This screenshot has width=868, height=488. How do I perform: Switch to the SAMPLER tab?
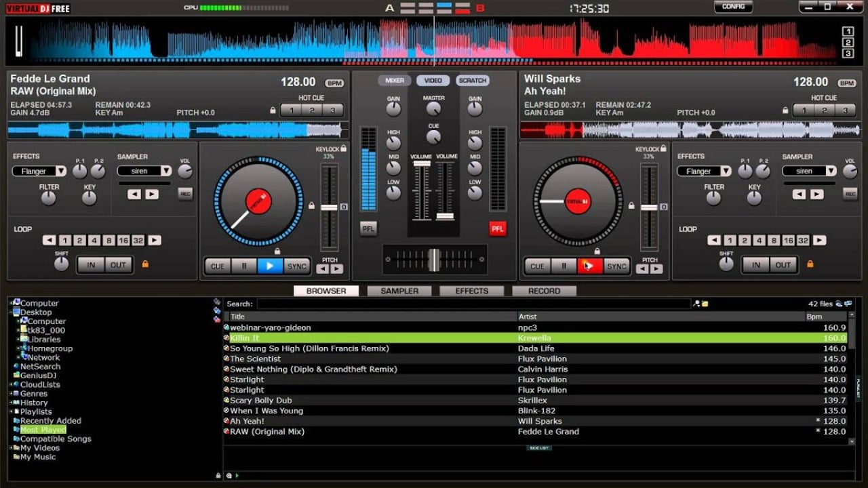[x=399, y=290]
